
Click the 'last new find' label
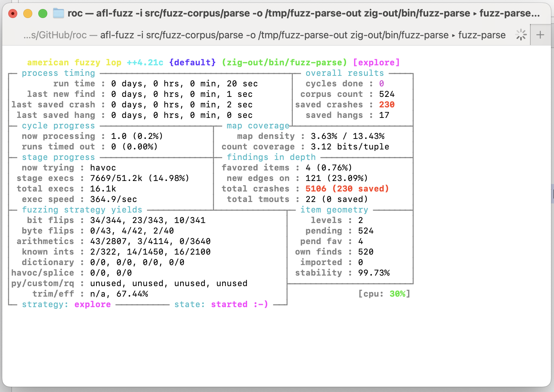coord(61,94)
